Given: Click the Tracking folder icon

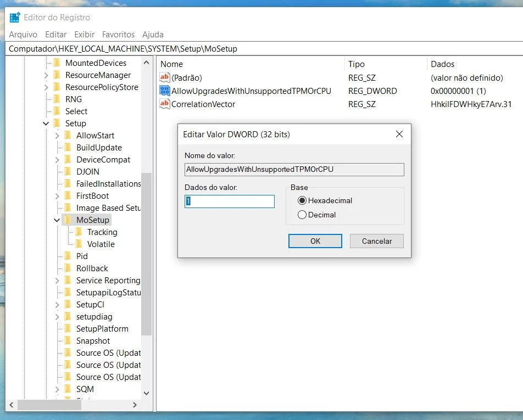Looking at the screenshot, I should [x=79, y=232].
